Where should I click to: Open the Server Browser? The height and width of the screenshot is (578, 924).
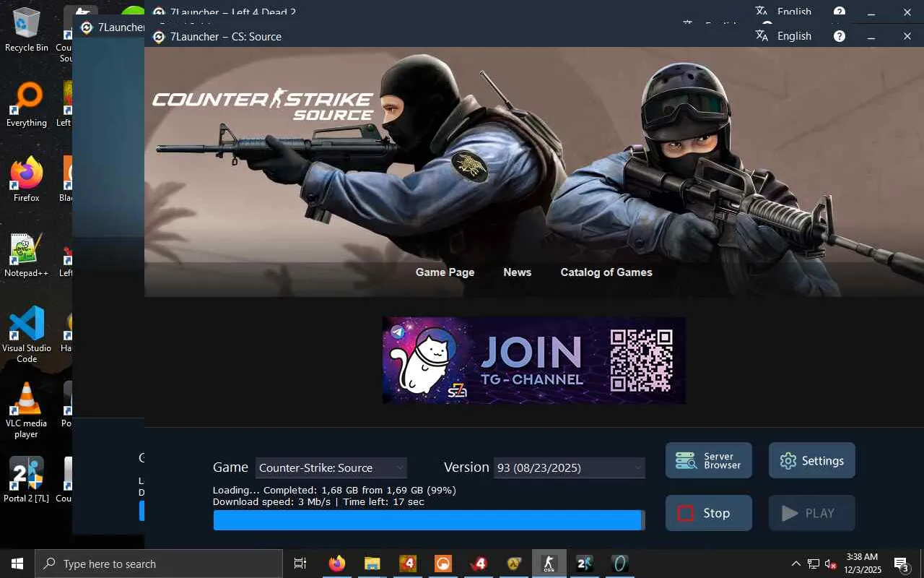709,460
